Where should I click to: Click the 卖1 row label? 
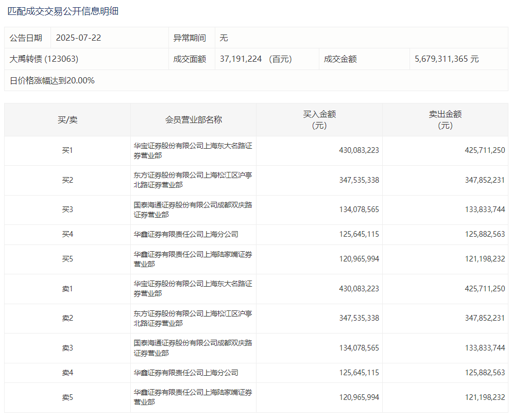(67, 289)
